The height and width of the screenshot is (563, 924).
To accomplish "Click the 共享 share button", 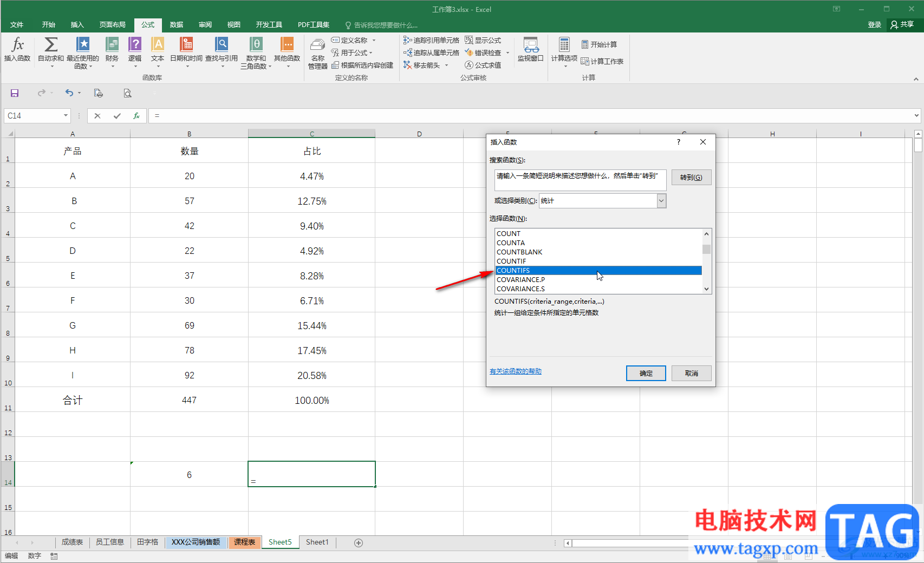I will click(903, 25).
